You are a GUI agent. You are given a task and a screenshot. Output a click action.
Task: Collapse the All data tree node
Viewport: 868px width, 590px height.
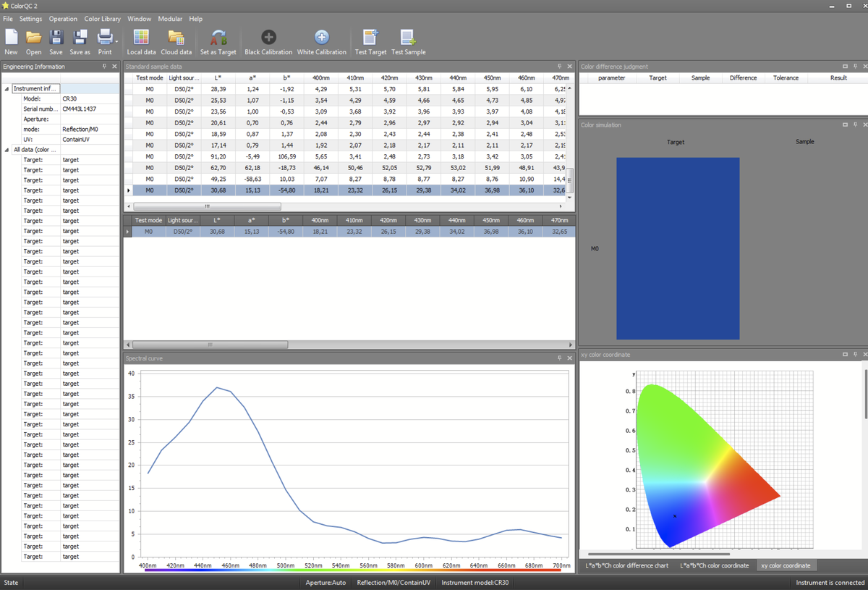click(7, 150)
